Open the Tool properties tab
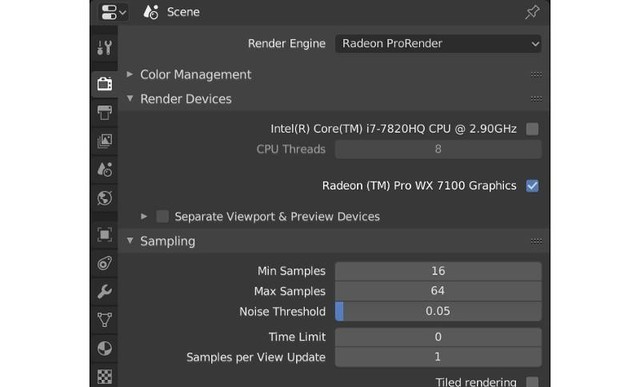This screenshot has width=640, height=387. [104, 47]
